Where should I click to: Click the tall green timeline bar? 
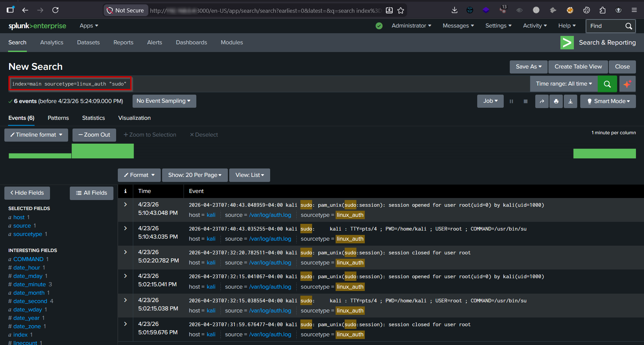tap(103, 151)
